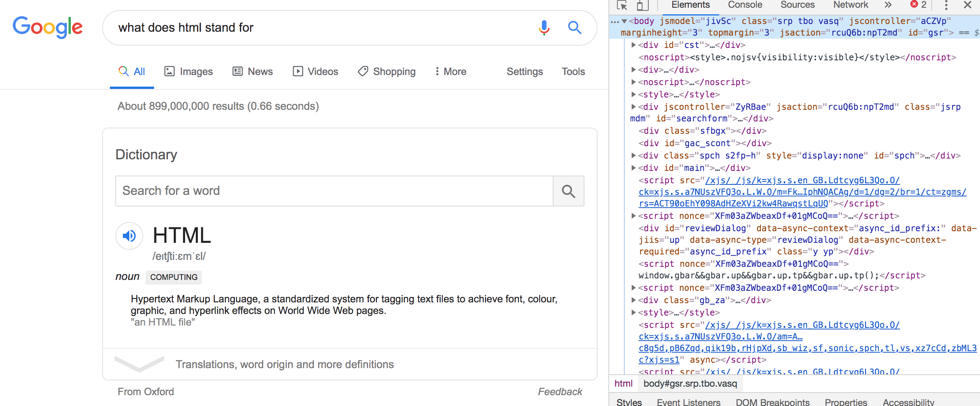Click the 'Search for a word' field
The image size is (980, 406).
(334, 191)
